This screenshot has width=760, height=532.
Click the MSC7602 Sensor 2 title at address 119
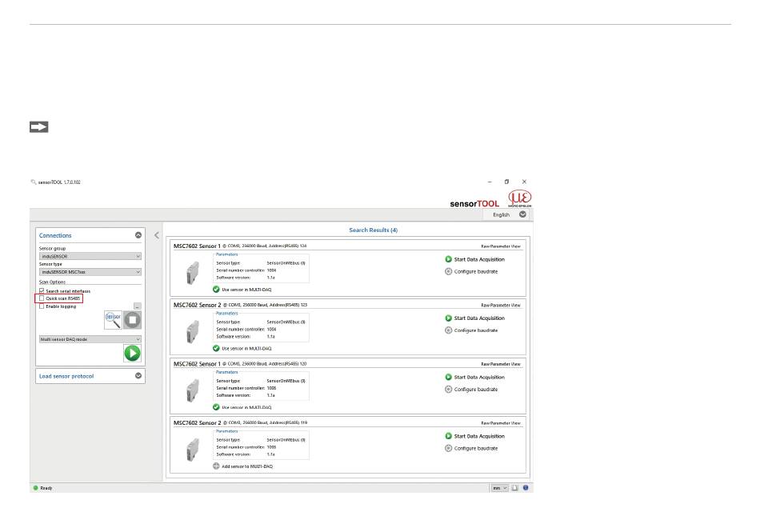[x=197, y=423]
